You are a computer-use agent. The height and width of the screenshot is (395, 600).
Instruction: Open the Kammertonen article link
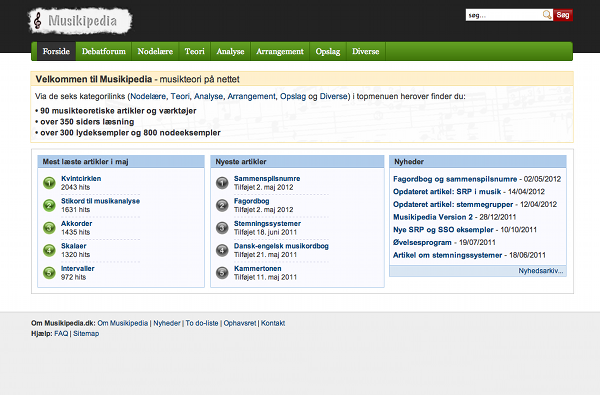pos(258,268)
